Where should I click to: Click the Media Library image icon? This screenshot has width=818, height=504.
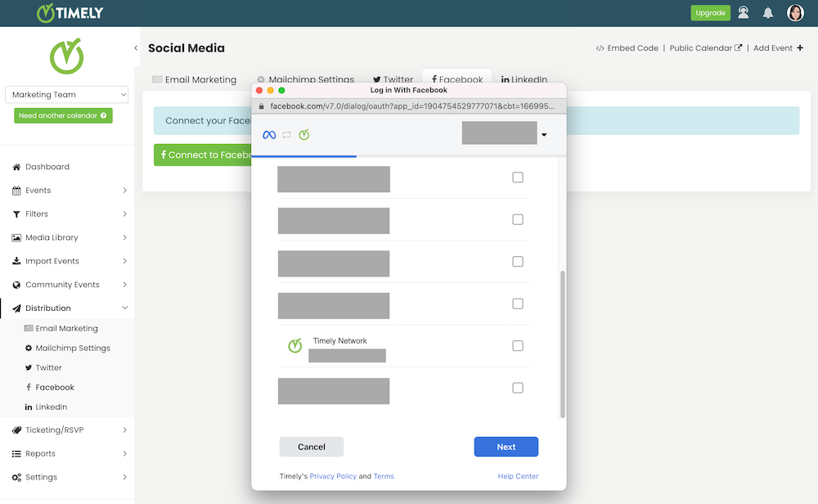tap(16, 237)
